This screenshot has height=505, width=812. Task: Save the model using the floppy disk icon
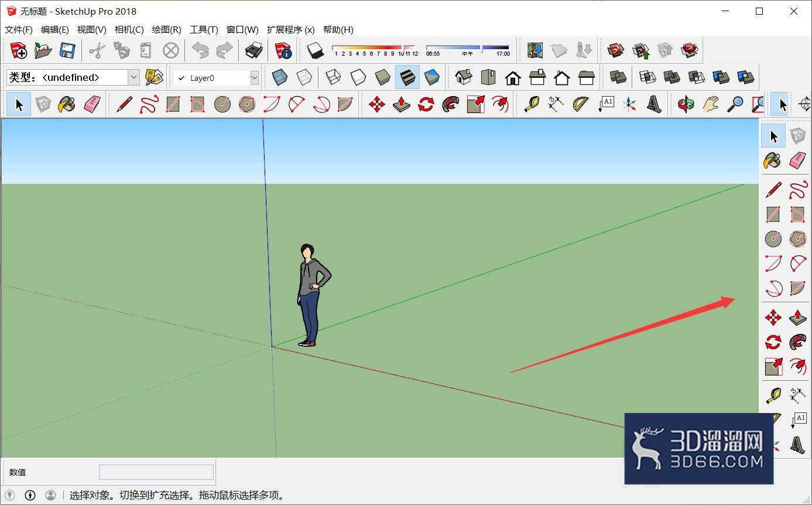[68, 50]
